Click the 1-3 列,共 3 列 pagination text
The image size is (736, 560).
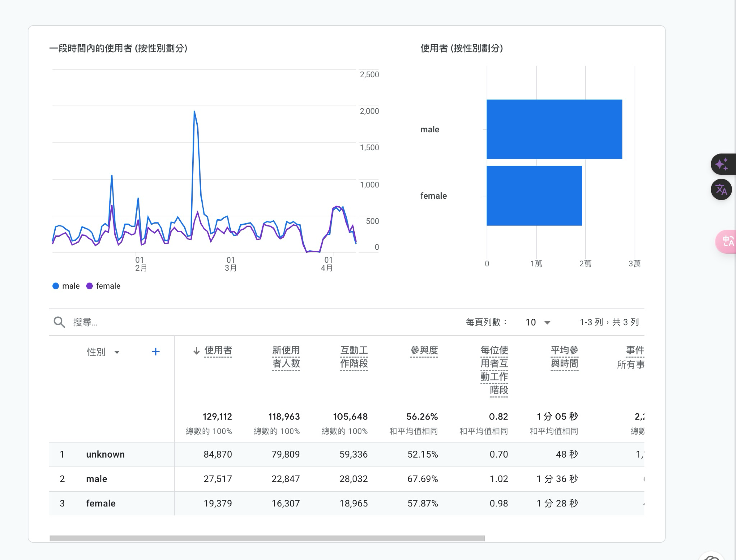click(x=609, y=322)
